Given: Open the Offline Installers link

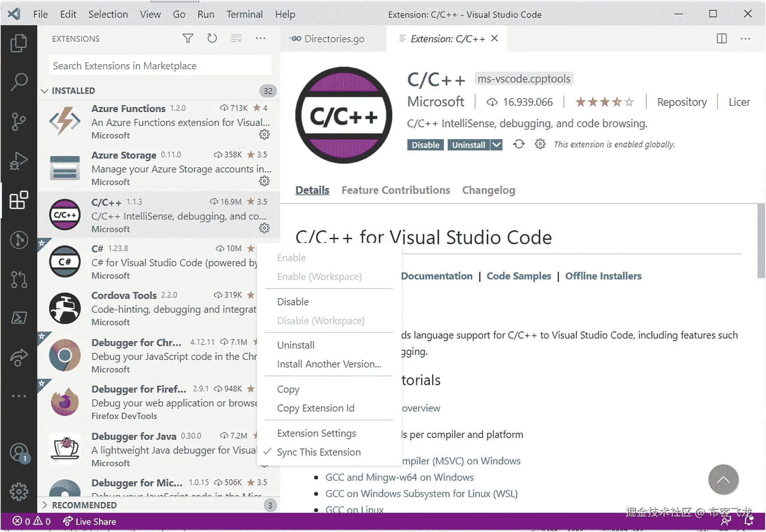Looking at the screenshot, I should point(603,276).
